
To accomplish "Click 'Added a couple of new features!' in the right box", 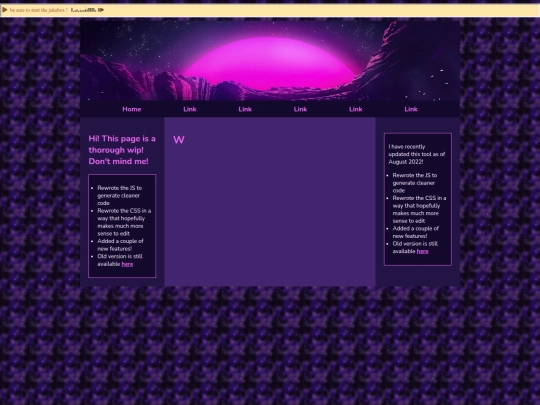I will 416,232.
